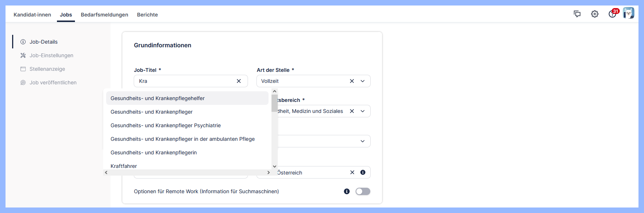This screenshot has height=213, width=644.
Task: Select Gesundheits- und Krankenpfleger Psychiatrie suggestion
Action: (166, 125)
